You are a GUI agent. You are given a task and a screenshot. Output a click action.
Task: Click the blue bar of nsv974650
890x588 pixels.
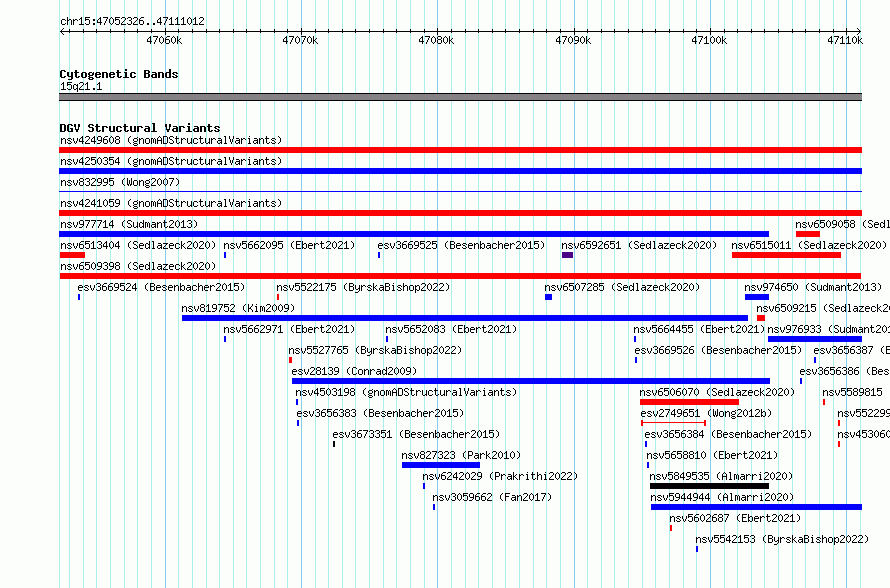[x=757, y=297]
